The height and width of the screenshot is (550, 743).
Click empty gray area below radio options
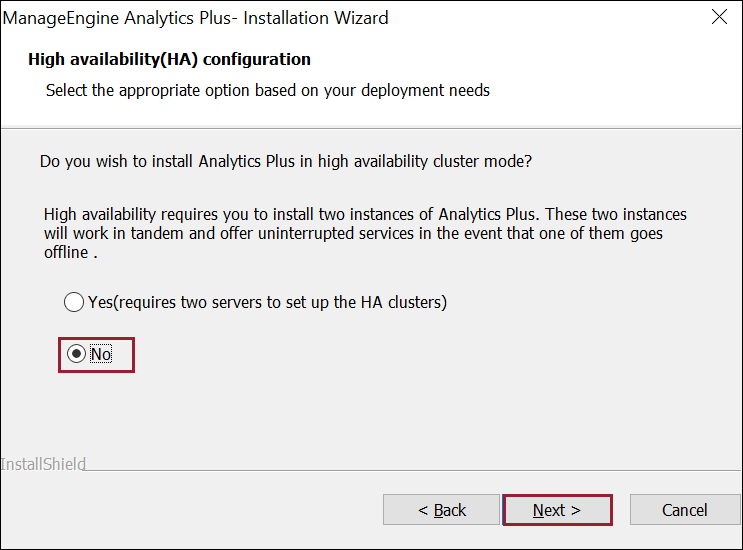click(x=400, y=410)
